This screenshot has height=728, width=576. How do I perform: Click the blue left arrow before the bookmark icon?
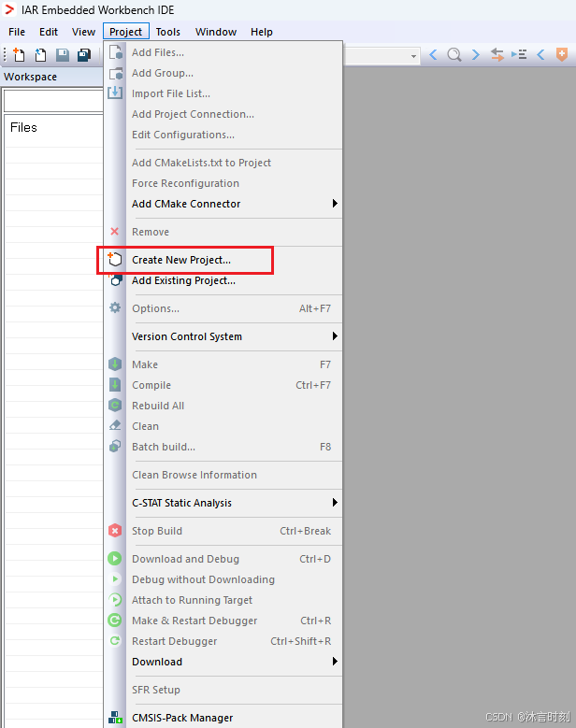pos(540,55)
